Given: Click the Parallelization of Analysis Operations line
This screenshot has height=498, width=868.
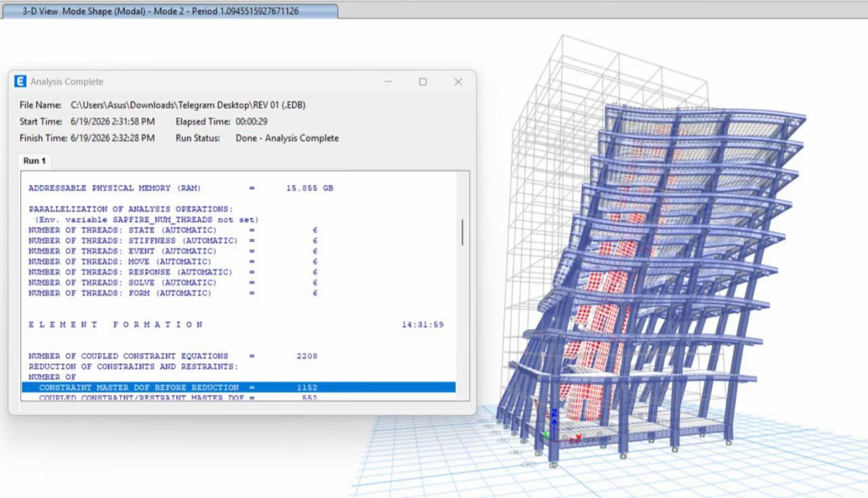Looking at the screenshot, I should click(131, 209).
